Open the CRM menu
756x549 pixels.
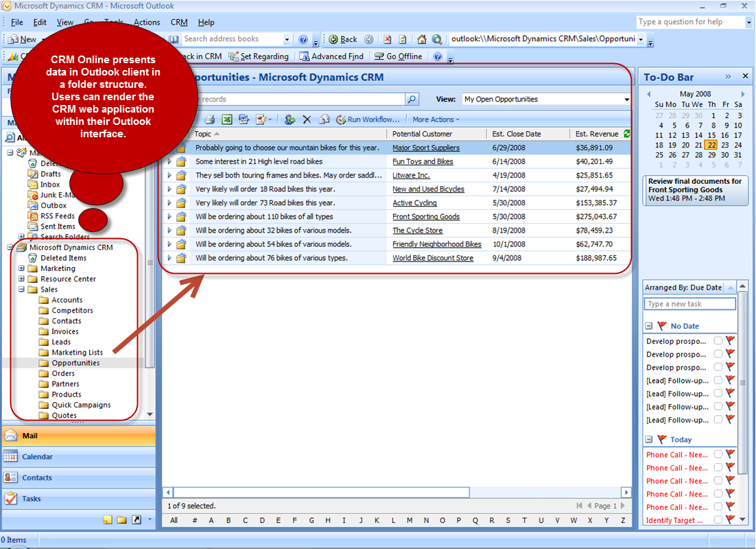pyautogui.click(x=179, y=22)
